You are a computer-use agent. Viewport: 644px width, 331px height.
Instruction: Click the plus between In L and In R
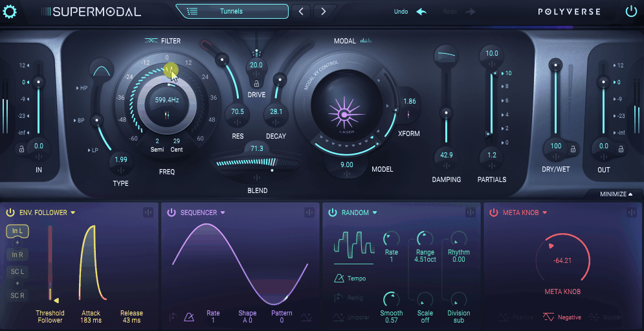coord(17,243)
